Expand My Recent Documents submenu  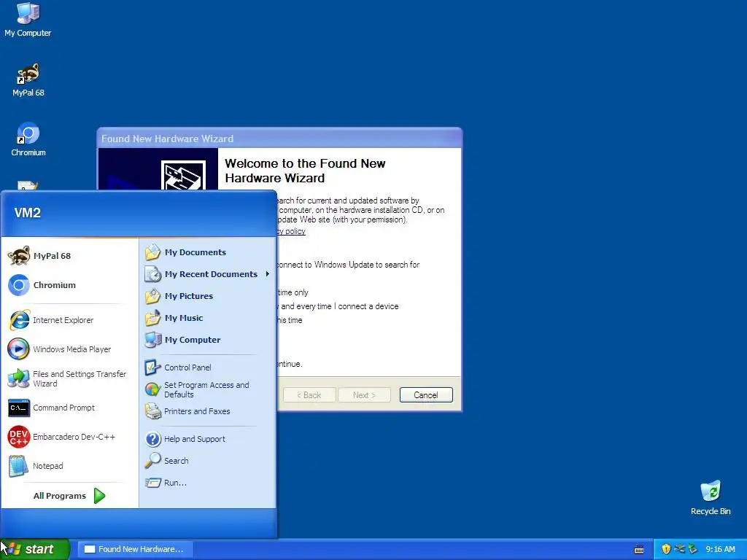pos(207,274)
